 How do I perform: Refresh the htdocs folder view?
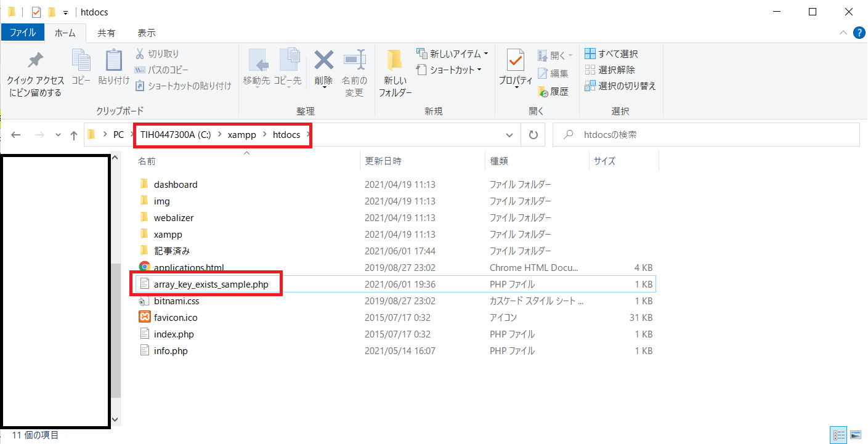(533, 135)
